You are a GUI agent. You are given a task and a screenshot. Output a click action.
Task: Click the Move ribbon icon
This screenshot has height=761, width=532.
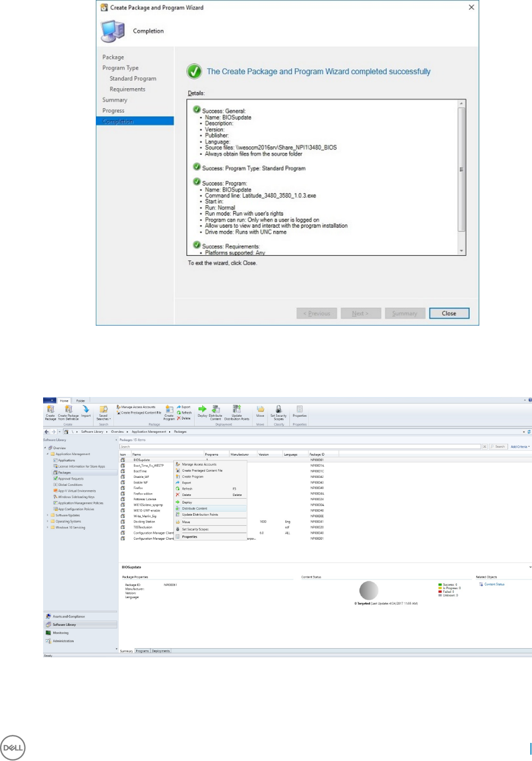(x=260, y=411)
